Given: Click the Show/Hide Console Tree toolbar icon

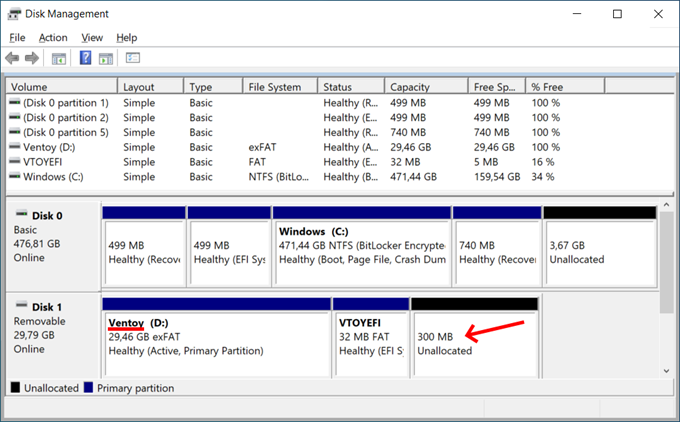Looking at the screenshot, I should click(59, 58).
